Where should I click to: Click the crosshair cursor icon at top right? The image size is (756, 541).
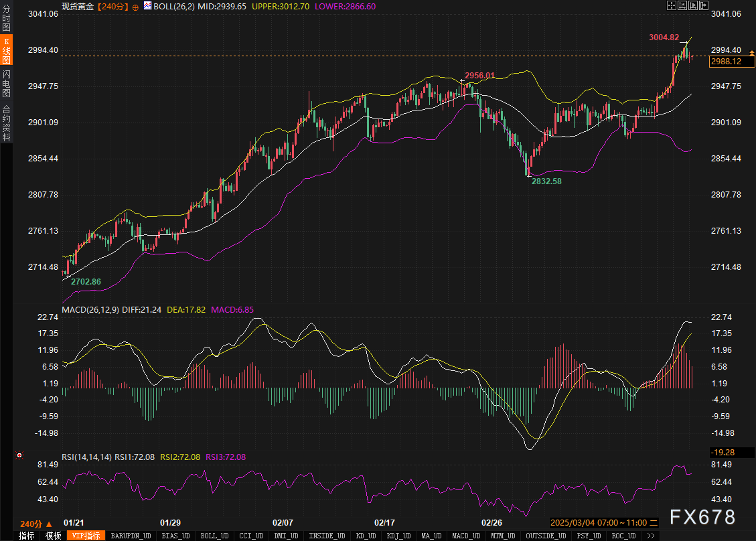coord(672,5)
